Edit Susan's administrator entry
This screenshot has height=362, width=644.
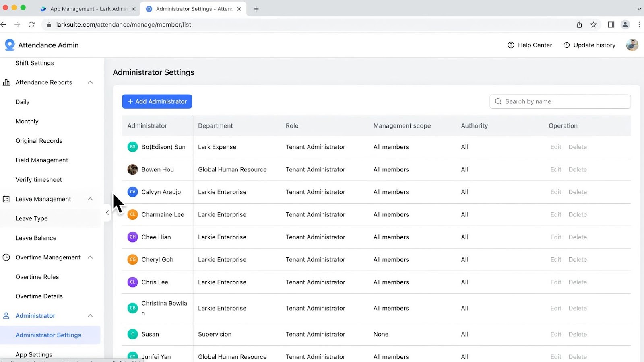(555, 334)
